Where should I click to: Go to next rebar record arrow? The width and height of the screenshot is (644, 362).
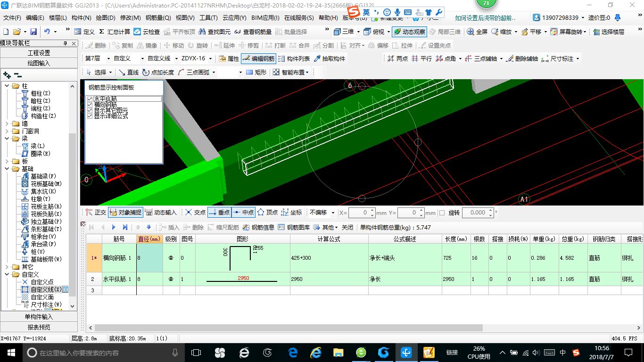(x=113, y=227)
